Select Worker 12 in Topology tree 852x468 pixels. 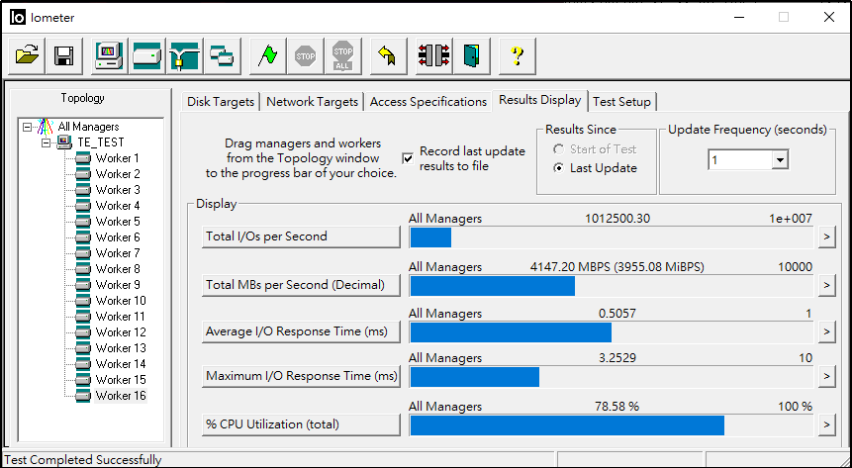[x=121, y=332]
